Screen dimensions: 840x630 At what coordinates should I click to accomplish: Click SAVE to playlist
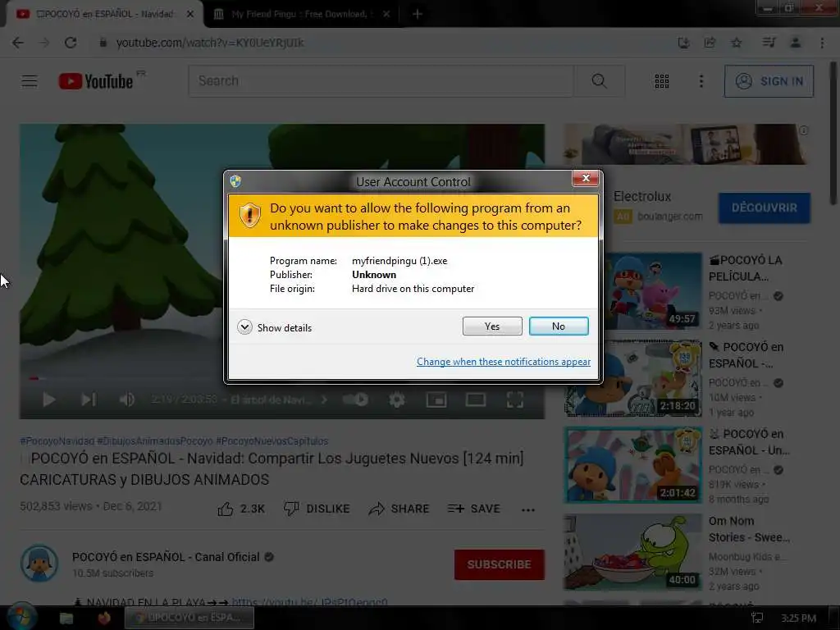473,509
